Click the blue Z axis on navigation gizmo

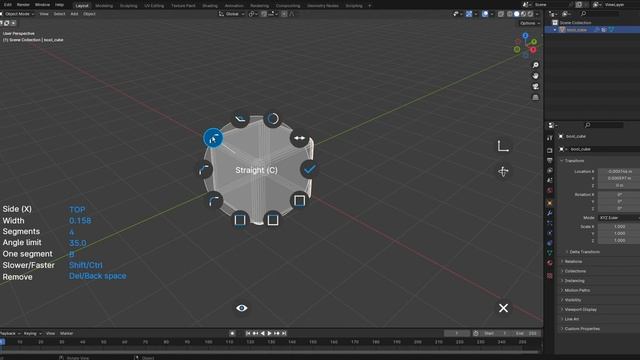(x=525, y=36)
